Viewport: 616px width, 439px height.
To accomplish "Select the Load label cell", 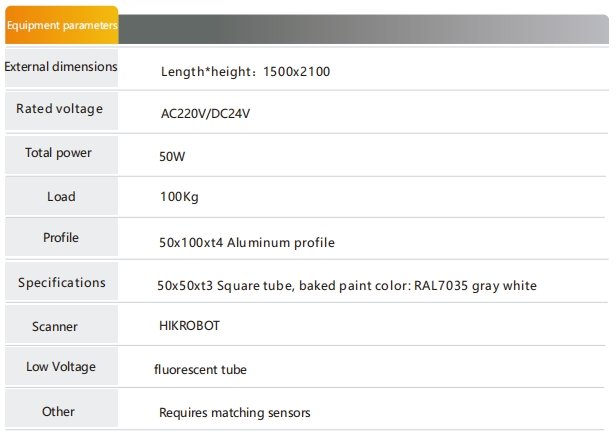I will pos(61,197).
